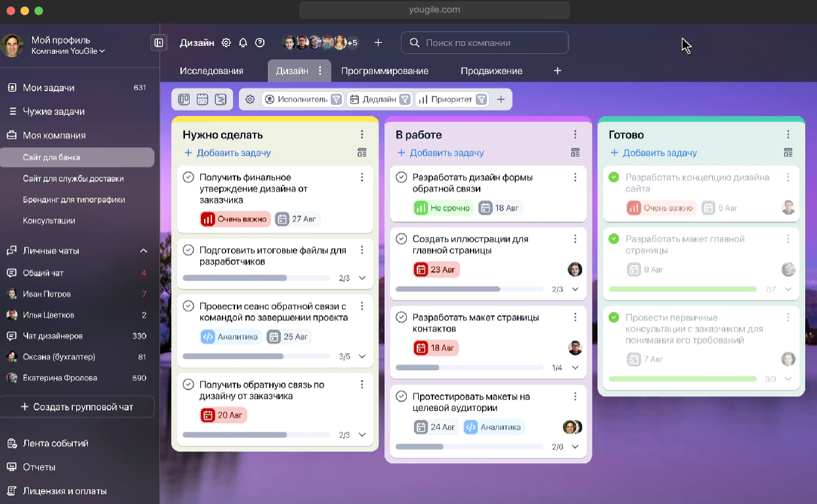Check off 'Создать иллюстрации для главной страницы'
The image size is (817, 504).
pos(402,239)
